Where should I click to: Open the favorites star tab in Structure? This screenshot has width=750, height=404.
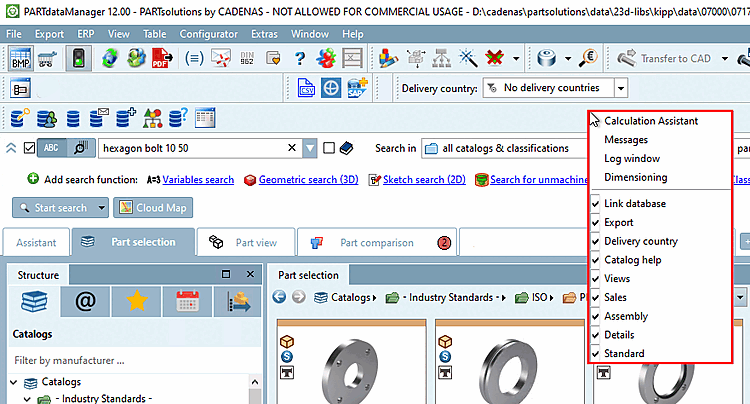pos(137,302)
